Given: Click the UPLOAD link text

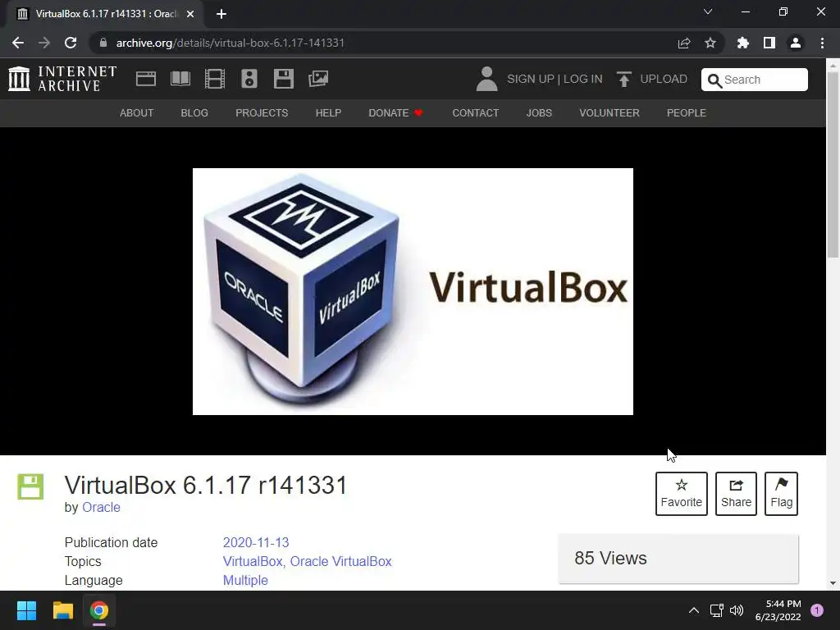Looking at the screenshot, I should (x=664, y=79).
